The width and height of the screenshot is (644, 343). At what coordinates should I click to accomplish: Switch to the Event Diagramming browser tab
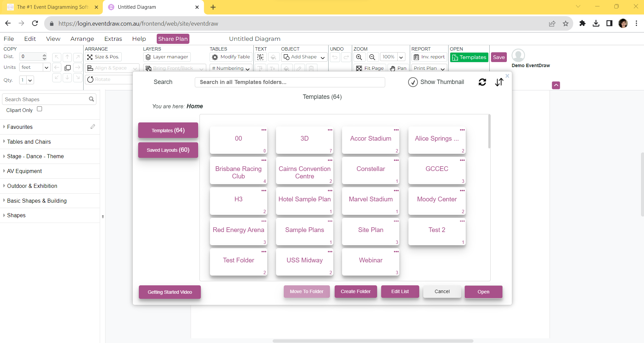(51, 7)
